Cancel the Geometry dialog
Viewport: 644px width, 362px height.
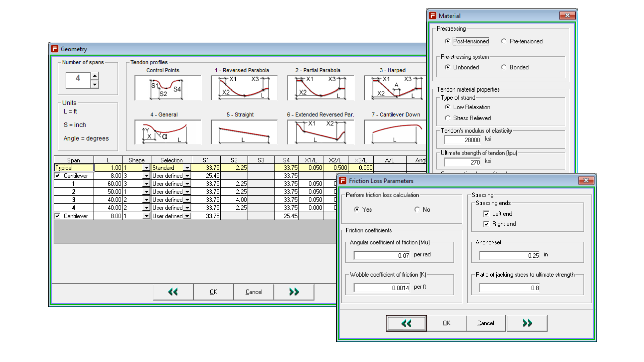click(x=254, y=292)
